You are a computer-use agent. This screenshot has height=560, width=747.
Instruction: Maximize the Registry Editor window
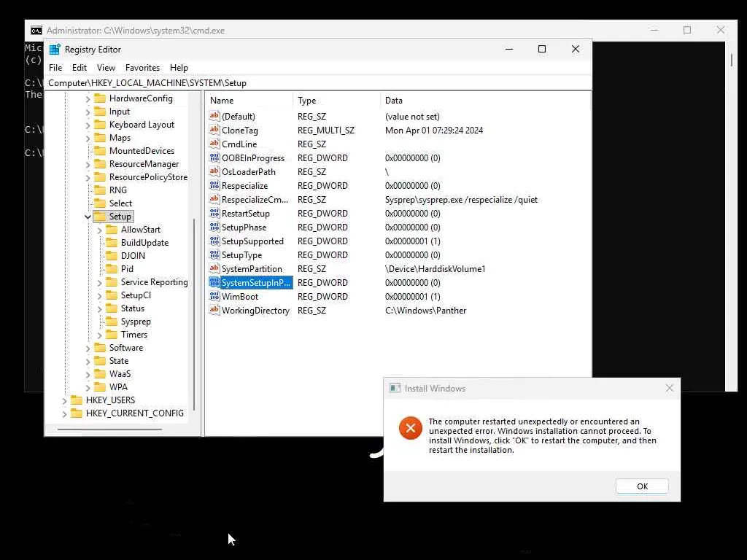(542, 49)
